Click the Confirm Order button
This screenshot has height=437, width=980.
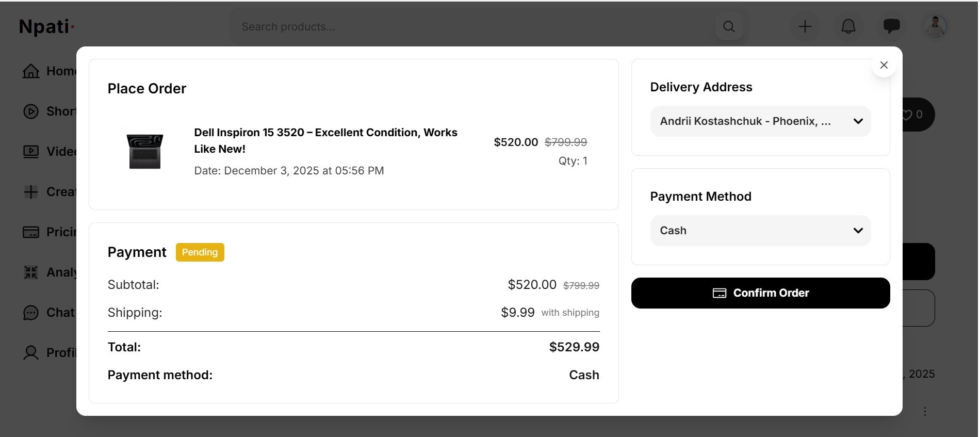pyautogui.click(x=760, y=293)
